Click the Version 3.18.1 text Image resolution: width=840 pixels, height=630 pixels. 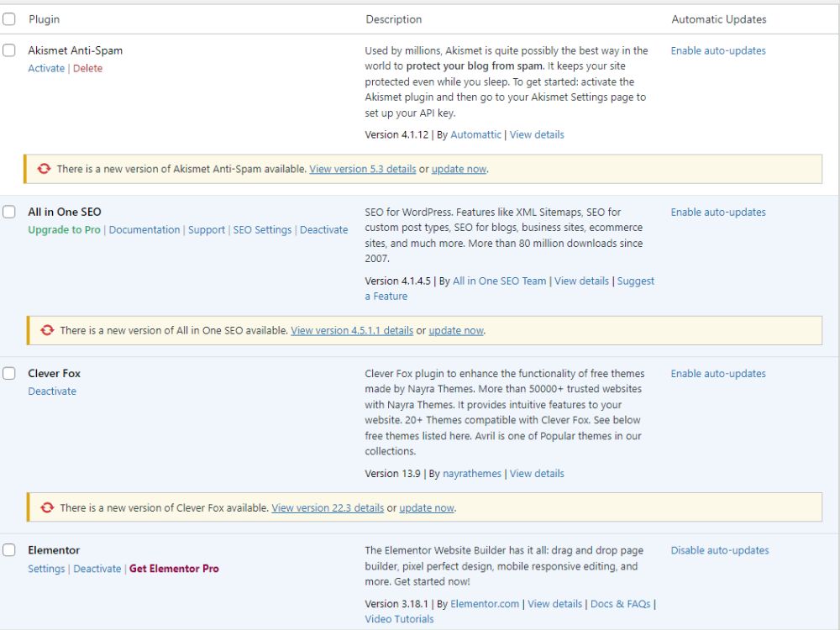pos(396,604)
